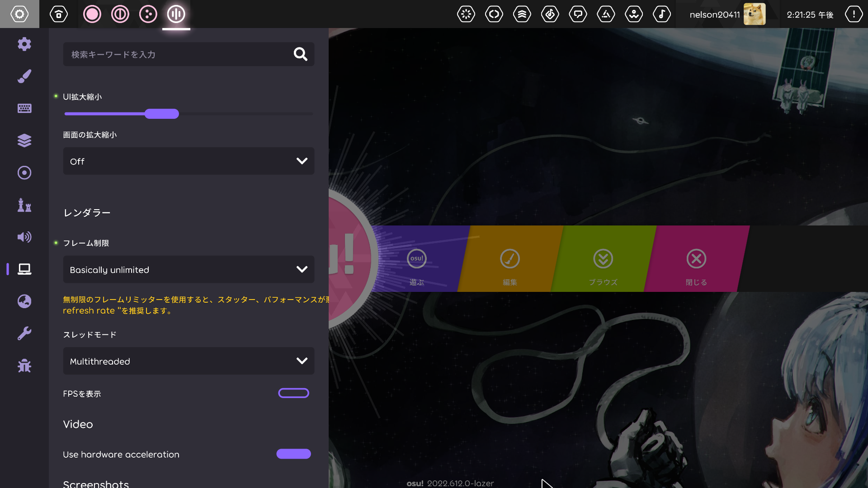Open the music player note icon

click(662, 14)
